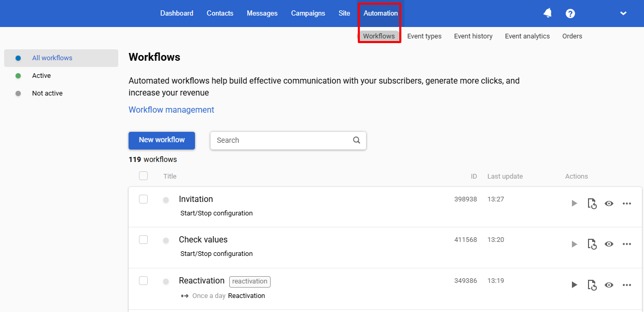Click the reactivation tag label

click(x=250, y=281)
